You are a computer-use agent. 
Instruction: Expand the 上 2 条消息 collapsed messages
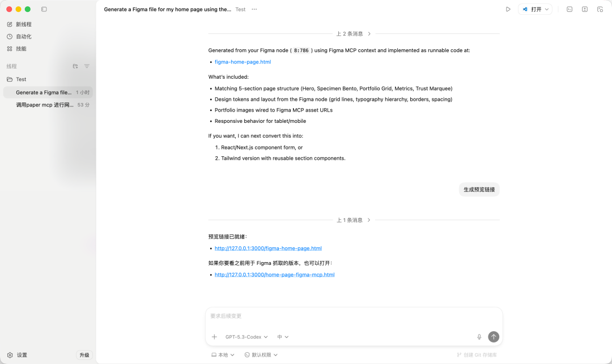pyautogui.click(x=354, y=34)
